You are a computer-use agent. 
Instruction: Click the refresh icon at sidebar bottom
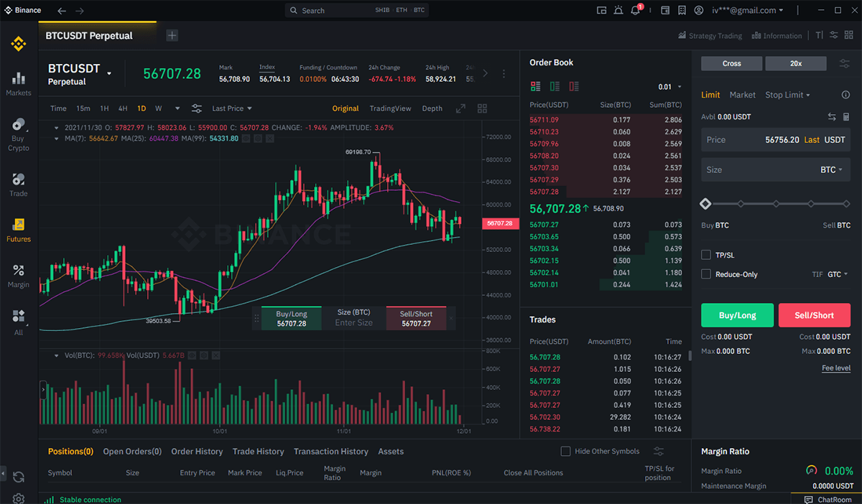click(x=19, y=477)
